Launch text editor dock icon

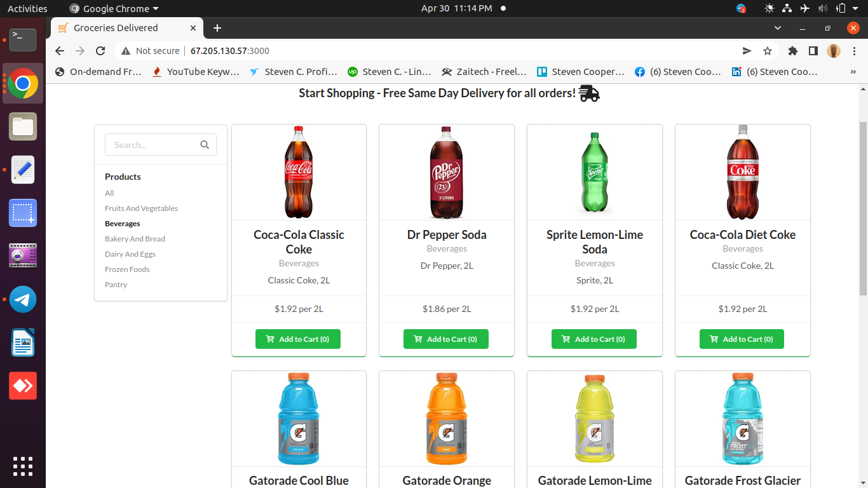coord(23,170)
